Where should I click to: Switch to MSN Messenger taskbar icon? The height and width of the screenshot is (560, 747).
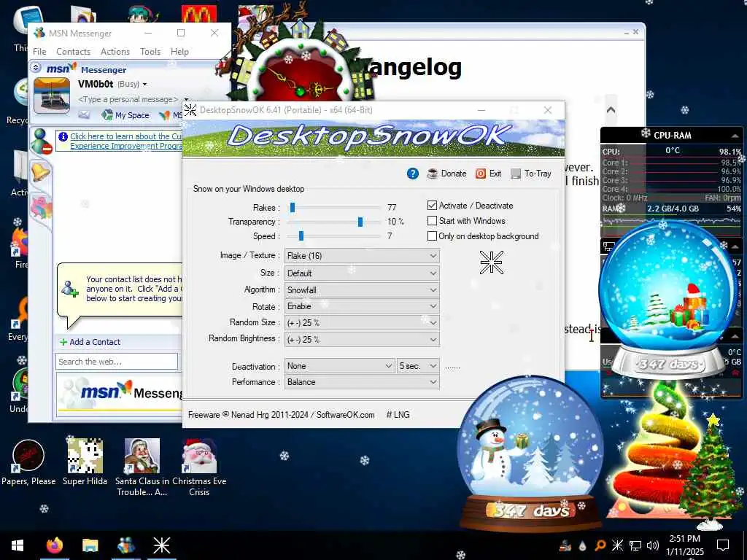[x=125, y=545]
